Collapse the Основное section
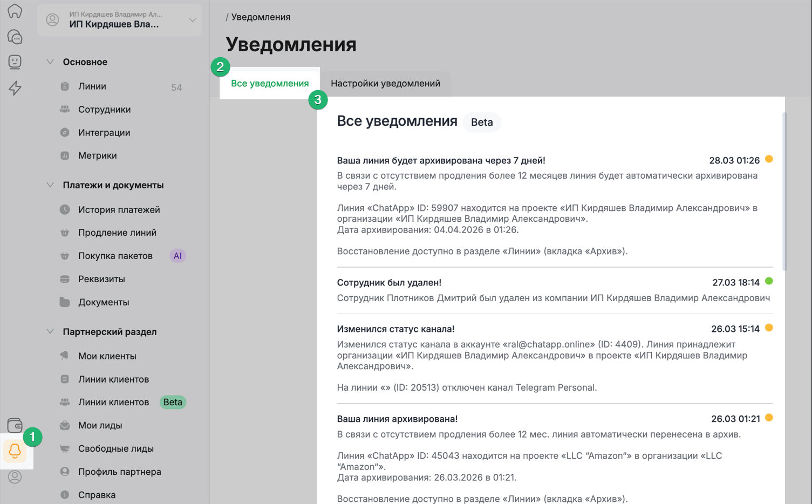812x504 pixels. tap(50, 62)
